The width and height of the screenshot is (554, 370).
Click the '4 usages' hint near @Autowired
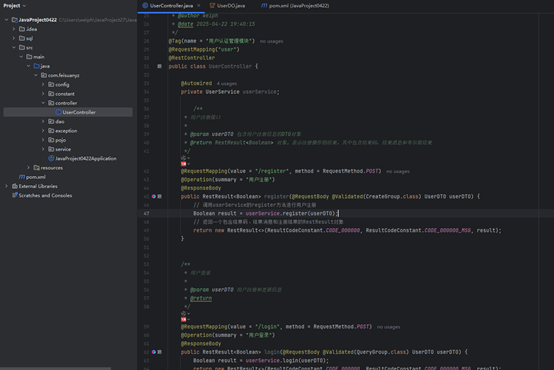(x=226, y=84)
